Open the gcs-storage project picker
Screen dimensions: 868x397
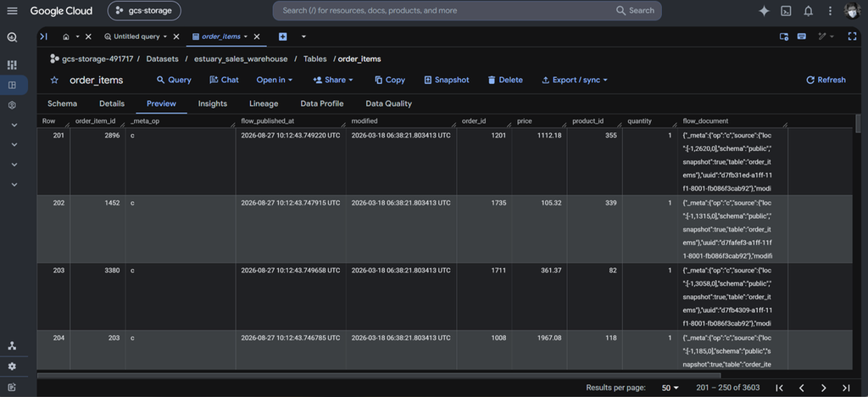[x=144, y=10]
